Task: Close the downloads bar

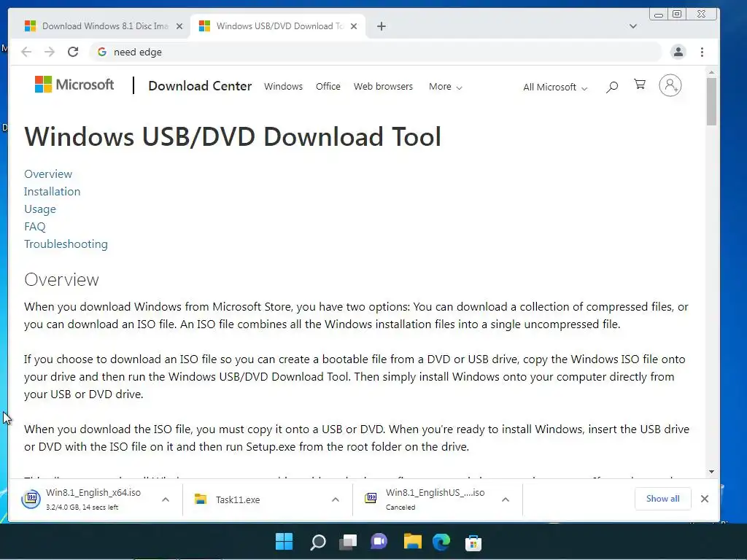Action: [705, 499]
